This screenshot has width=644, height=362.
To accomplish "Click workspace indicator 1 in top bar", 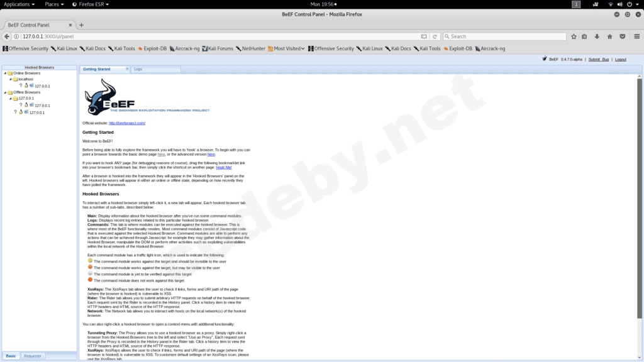I will click(576, 4).
